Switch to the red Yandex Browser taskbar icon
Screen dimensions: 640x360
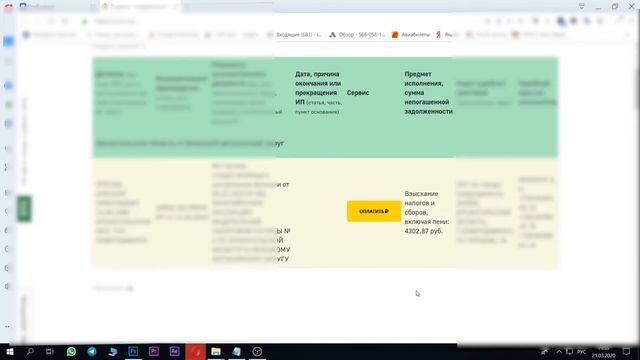tap(196, 351)
